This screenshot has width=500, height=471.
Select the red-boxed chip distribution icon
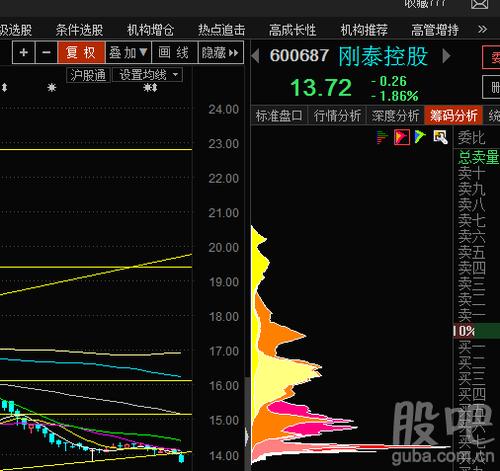[402, 137]
